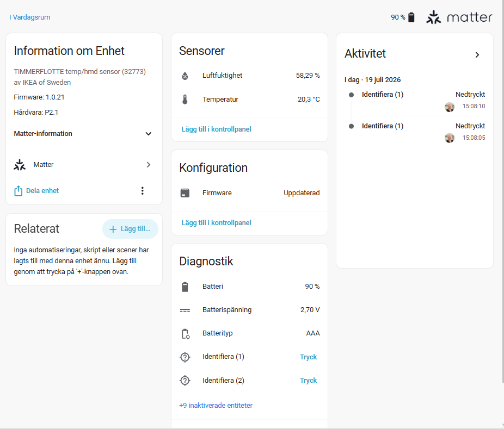Image resolution: width=504 pixels, height=429 pixels.
Task: Open the three-dot overflow menu next to Dela enhet
Action: [143, 191]
